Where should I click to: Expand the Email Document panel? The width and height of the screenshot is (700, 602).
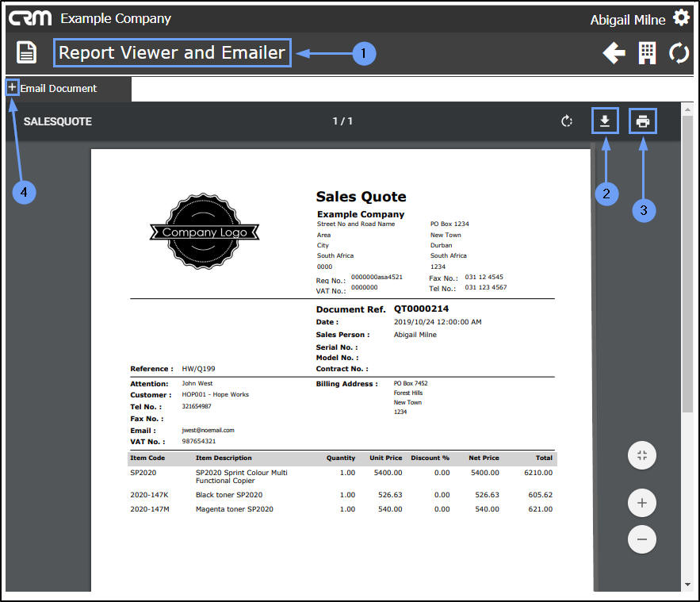pyautogui.click(x=13, y=87)
